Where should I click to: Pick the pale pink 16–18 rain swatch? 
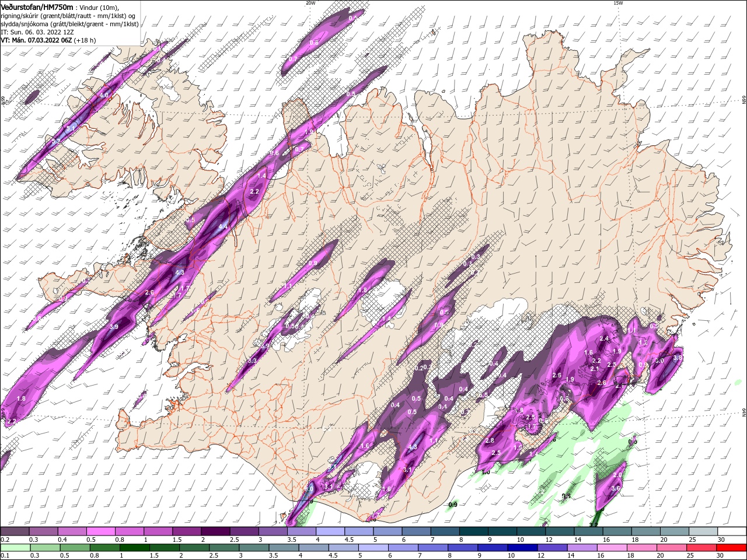613,548
